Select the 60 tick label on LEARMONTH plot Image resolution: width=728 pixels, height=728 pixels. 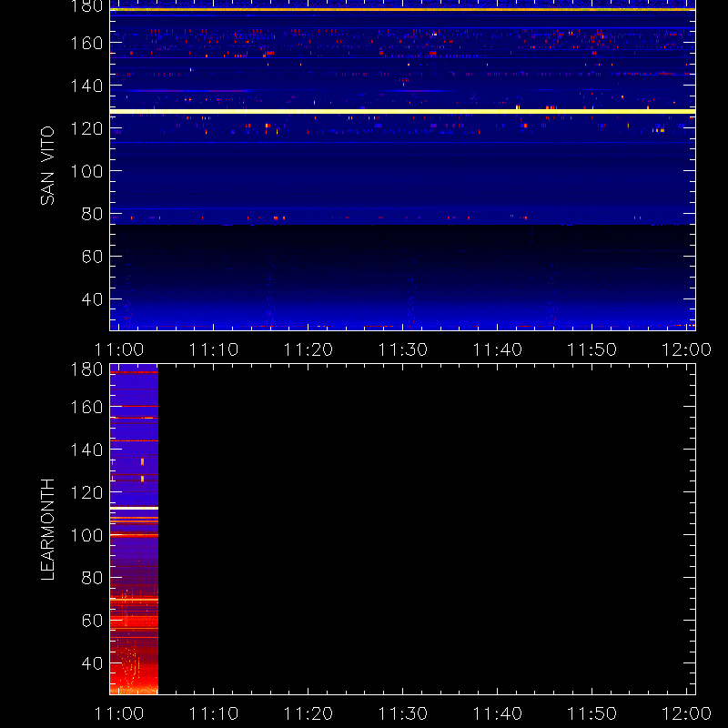pos(92,621)
